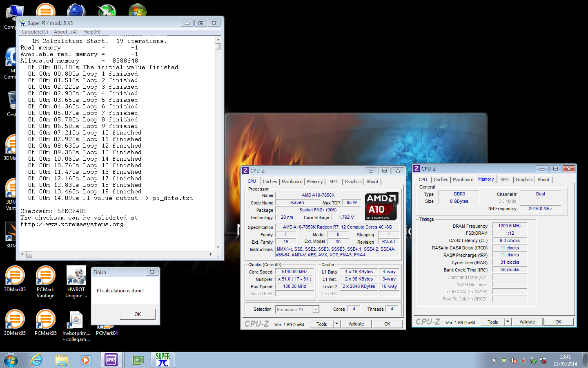Click the volume tray icon with red X
This screenshot has height=368, width=588.
click(x=514, y=360)
